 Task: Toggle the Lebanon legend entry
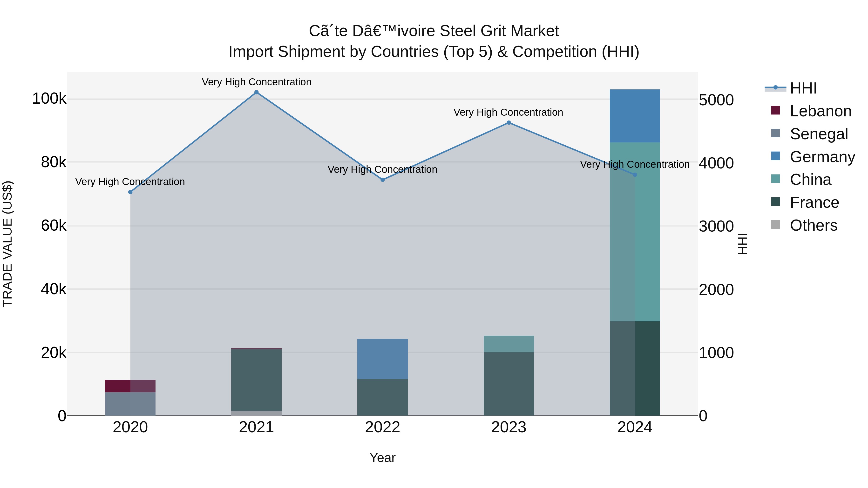[811, 111]
